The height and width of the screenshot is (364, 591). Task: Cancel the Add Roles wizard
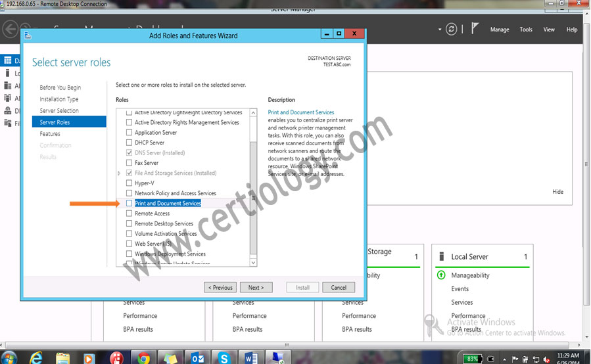pyautogui.click(x=339, y=288)
